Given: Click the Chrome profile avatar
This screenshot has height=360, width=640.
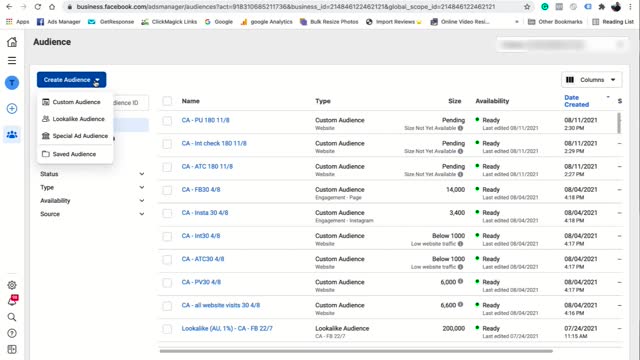Looking at the screenshot, I should 616,7.
